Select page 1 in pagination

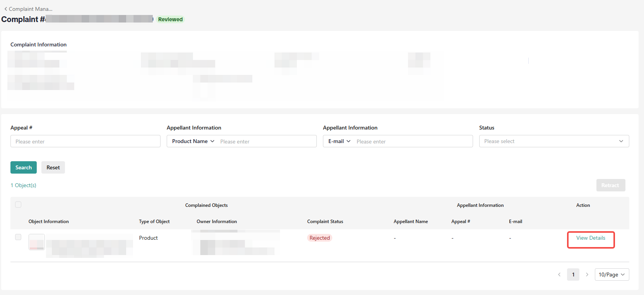coord(573,275)
